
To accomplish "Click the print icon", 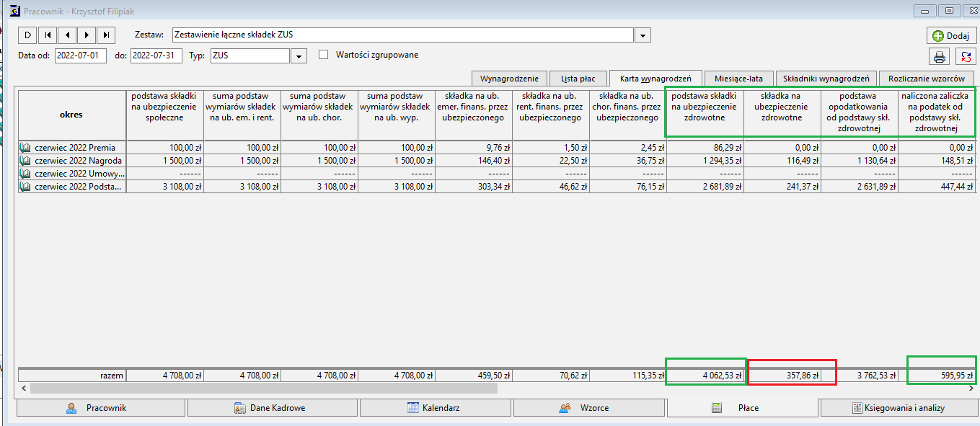I will point(940,57).
